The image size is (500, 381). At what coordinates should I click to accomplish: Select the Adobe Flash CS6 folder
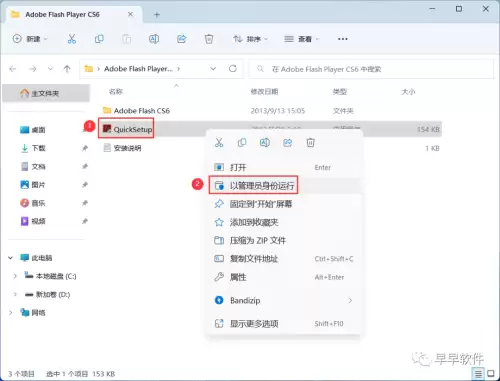136,111
